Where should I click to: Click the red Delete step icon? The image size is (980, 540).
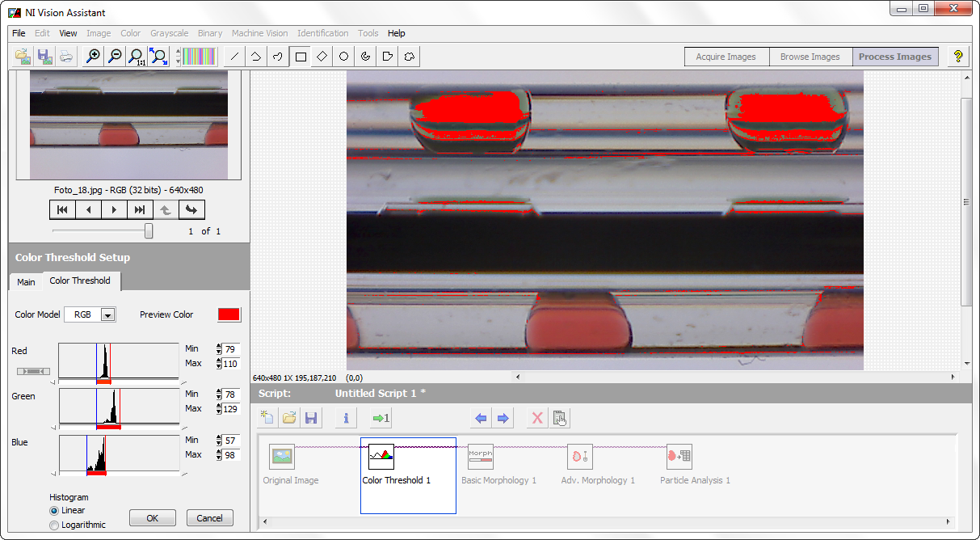[536, 418]
